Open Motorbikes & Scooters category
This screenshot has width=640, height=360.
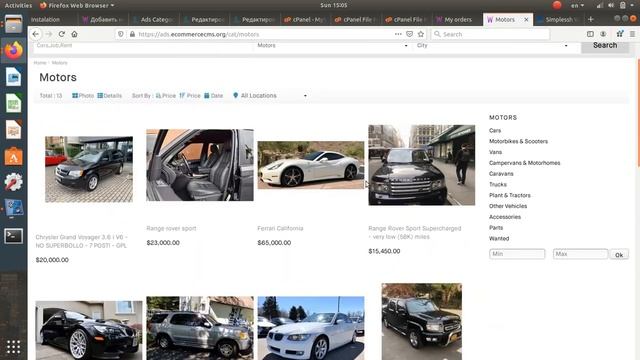(x=518, y=141)
